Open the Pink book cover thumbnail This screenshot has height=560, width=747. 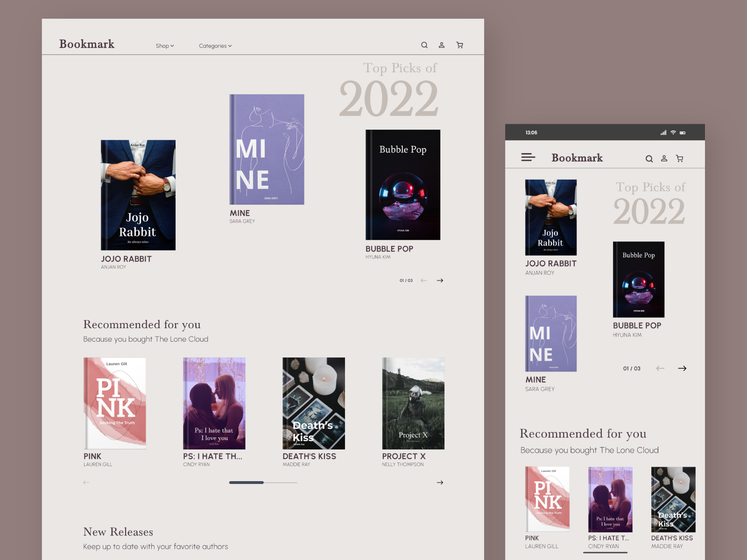(114, 403)
